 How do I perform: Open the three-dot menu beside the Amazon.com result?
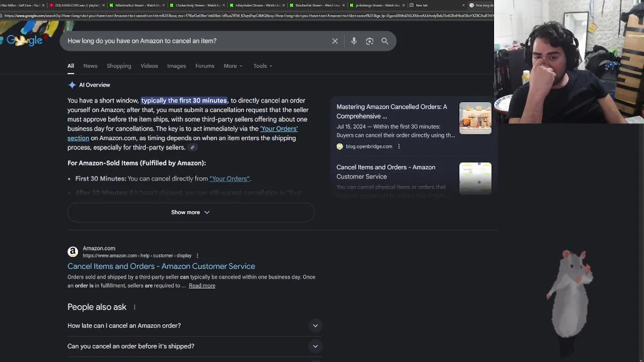point(197,256)
